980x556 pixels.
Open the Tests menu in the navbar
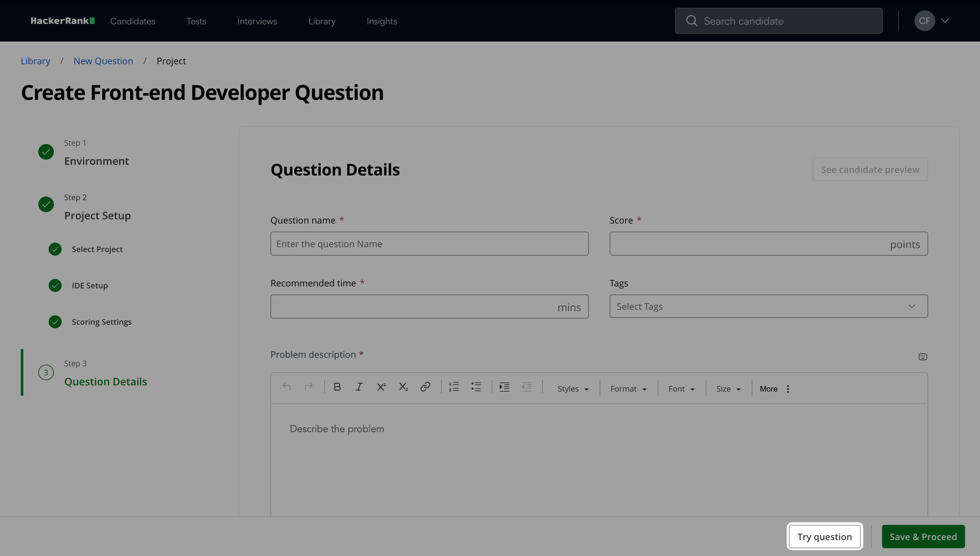(196, 21)
